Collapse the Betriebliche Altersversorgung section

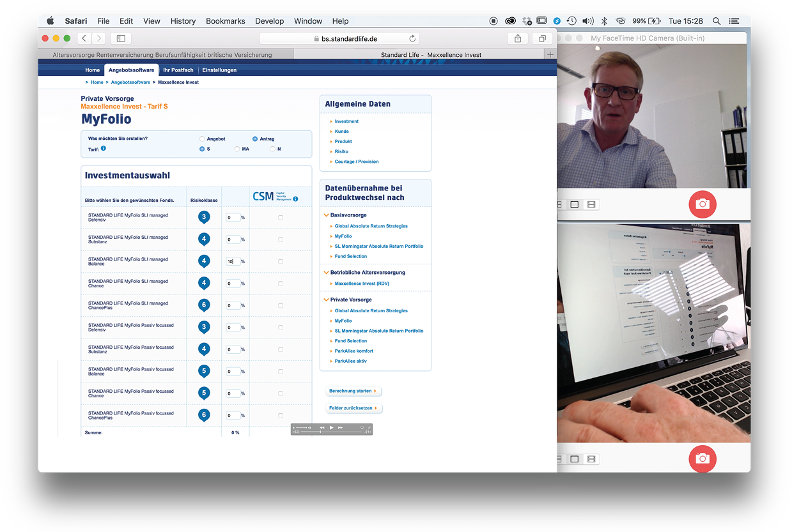(327, 273)
